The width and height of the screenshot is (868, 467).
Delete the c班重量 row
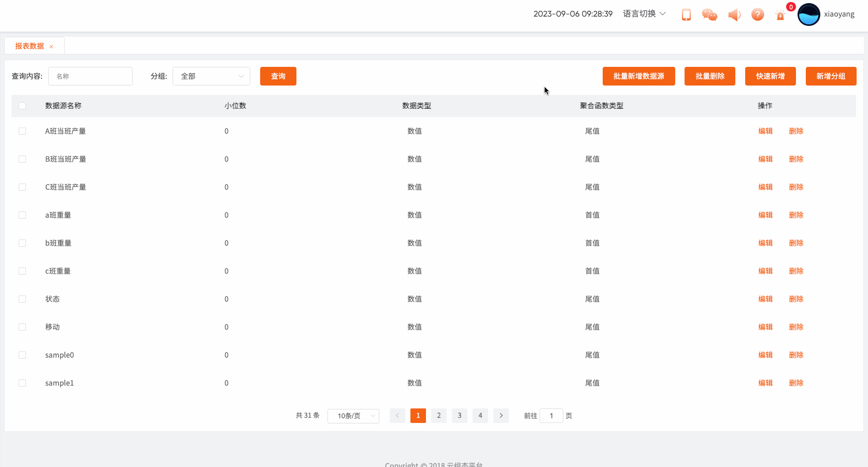pyautogui.click(x=796, y=271)
